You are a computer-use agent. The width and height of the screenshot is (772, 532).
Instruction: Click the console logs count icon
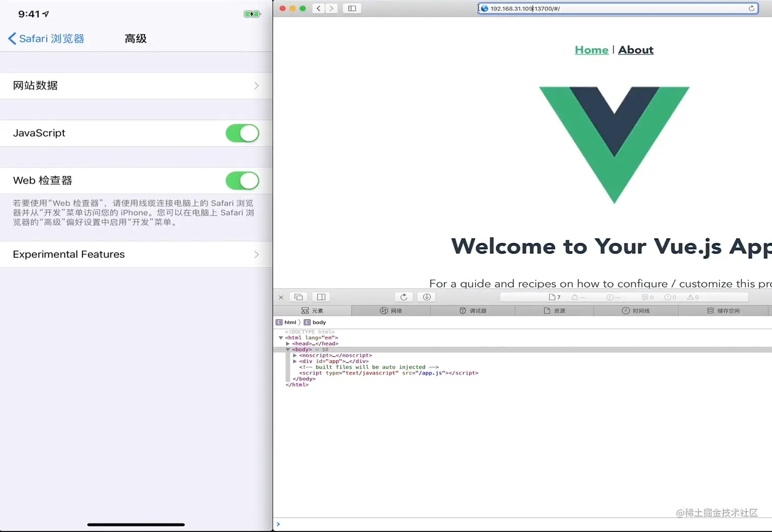645,297
